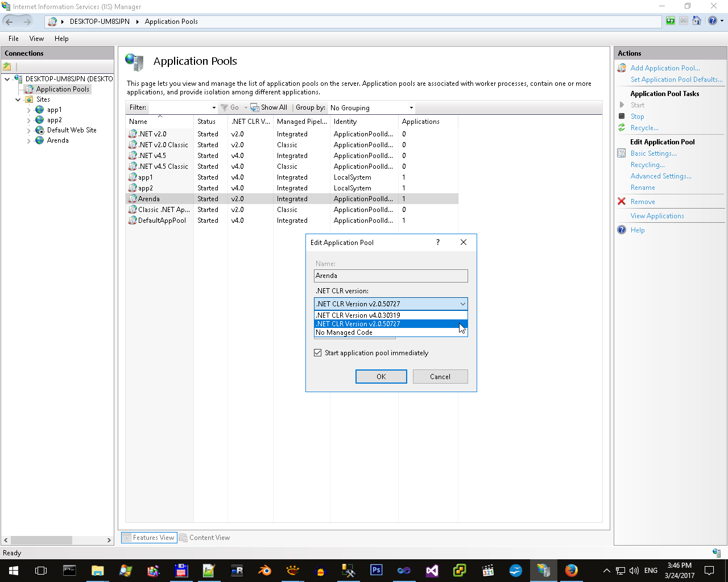Toggle Start application pool immediately checkbox

tap(318, 353)
